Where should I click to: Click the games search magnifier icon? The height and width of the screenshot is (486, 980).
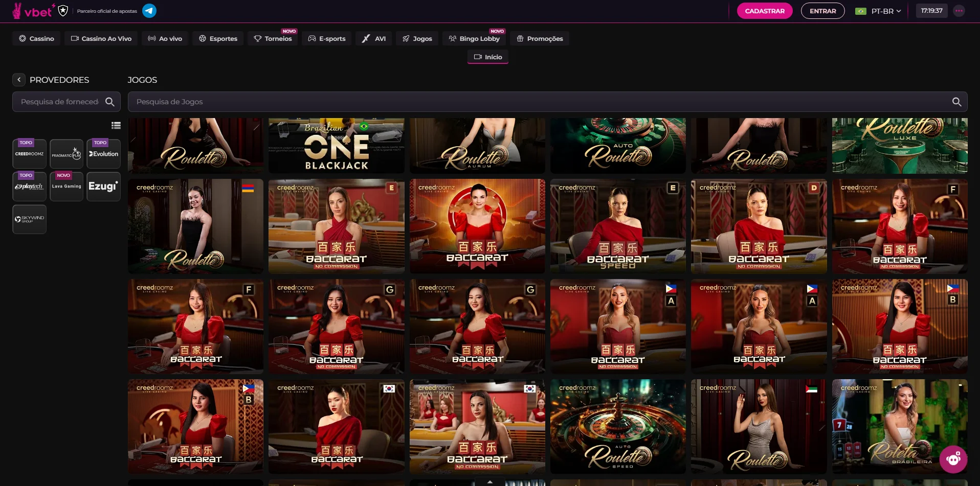(x=956, y=102)
